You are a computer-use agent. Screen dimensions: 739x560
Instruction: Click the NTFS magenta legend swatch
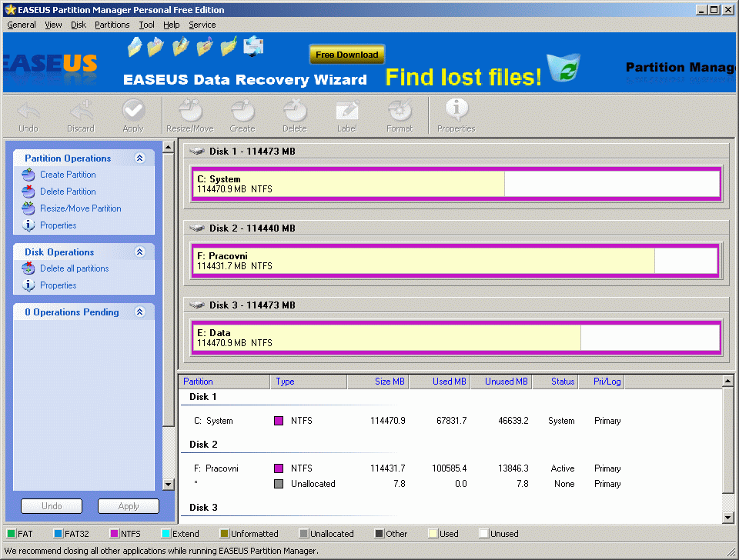115,534
